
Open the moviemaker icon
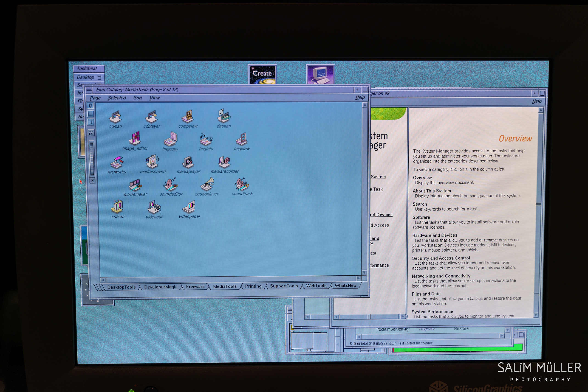click(135, 185)
